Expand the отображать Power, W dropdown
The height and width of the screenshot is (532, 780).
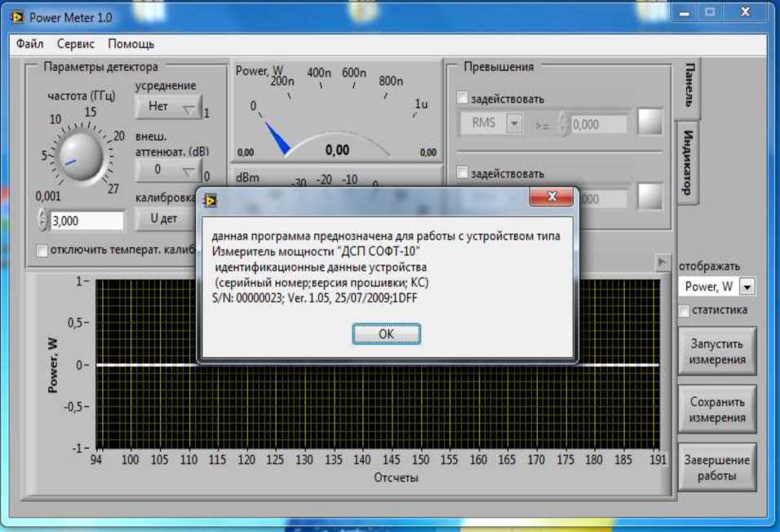[747, 286]
